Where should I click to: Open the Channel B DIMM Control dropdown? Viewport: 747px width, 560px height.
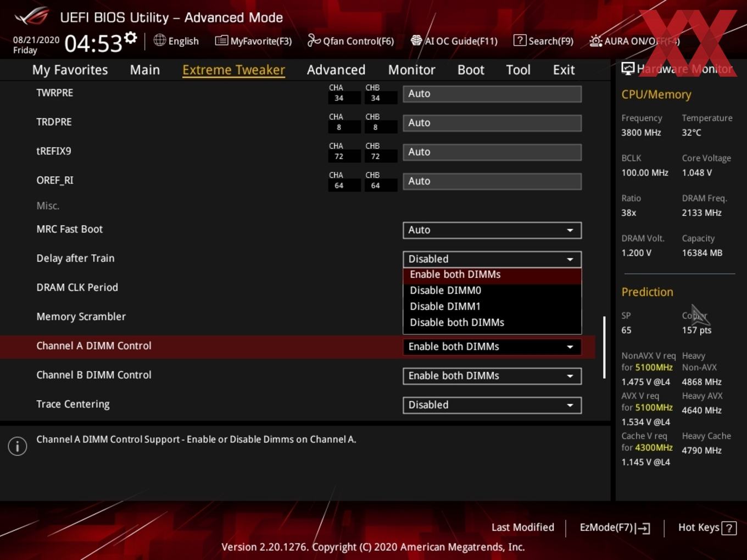492,376
